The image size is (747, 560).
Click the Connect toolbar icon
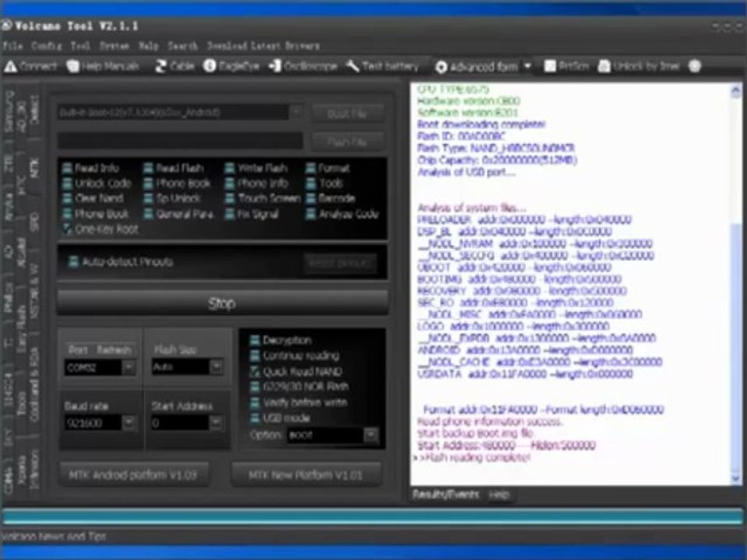pyautogui.click(x=10, y=67)
